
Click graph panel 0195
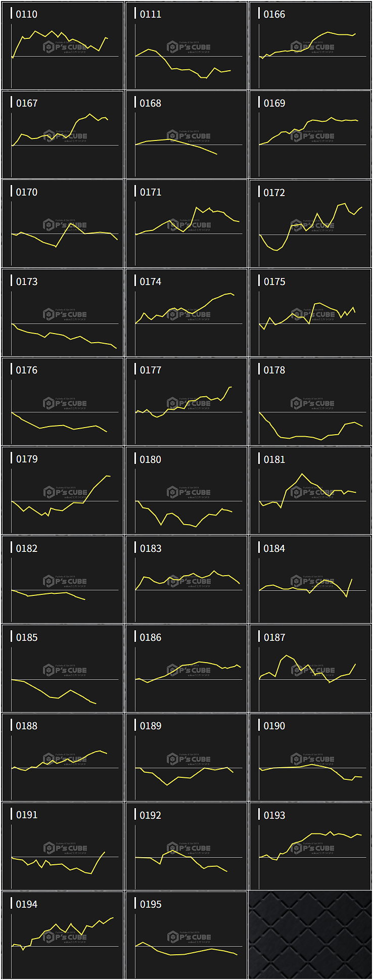point(186,936)
